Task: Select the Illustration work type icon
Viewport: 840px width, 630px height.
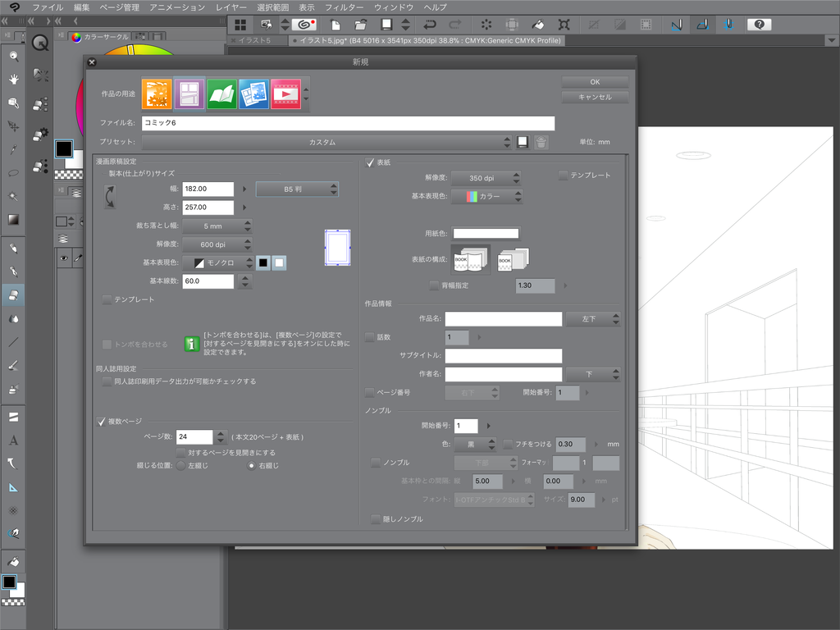Action: pyautogui.click(x=157, y=94)
